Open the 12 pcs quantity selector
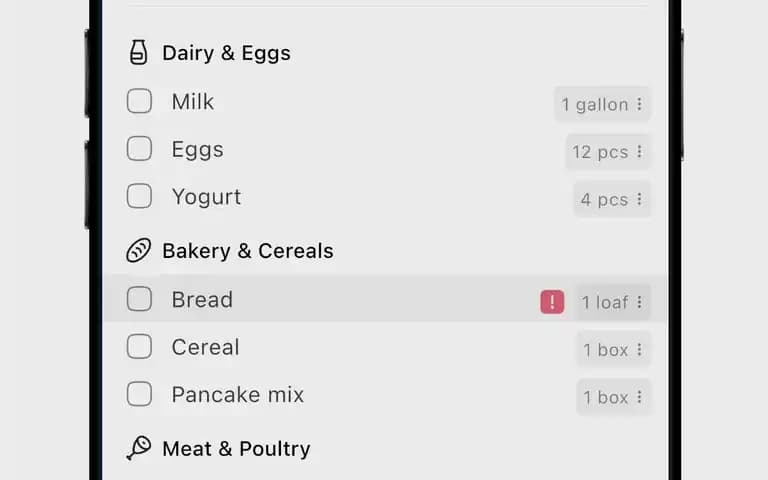 [x=608, y=151]
